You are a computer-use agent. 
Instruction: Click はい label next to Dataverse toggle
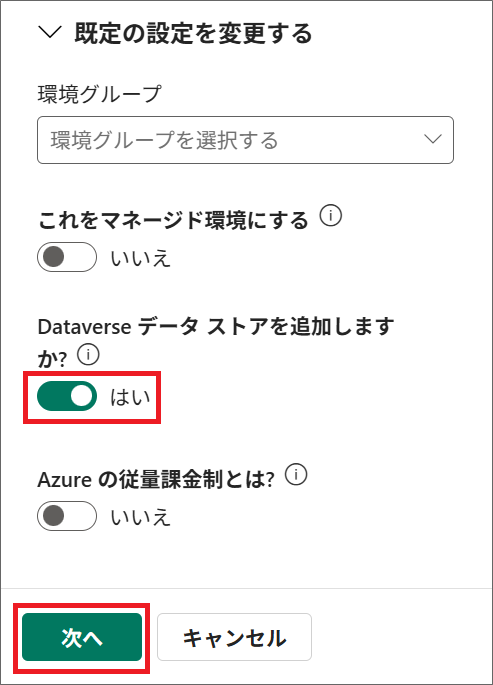(130, 397)
